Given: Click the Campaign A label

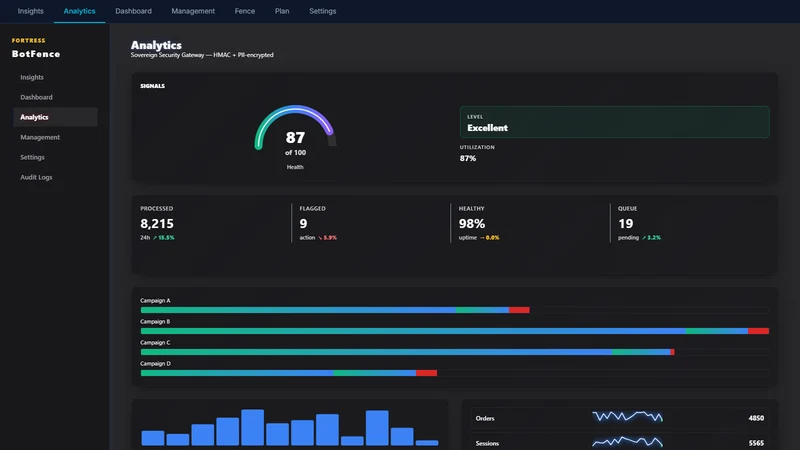Looking at the screenshot, I should pos(155,301).
